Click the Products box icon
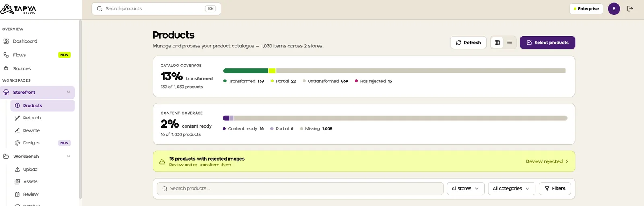644x206 pixels. pyautogui.click(x=17, y=105)
